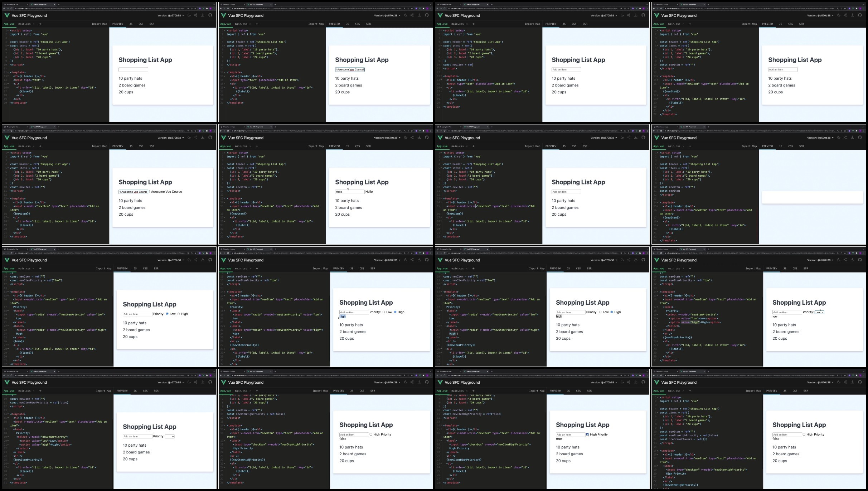This screenshot has height=491, width=868.
Task: Select the checked Low radio button
Action: click(x=167, y=314)
